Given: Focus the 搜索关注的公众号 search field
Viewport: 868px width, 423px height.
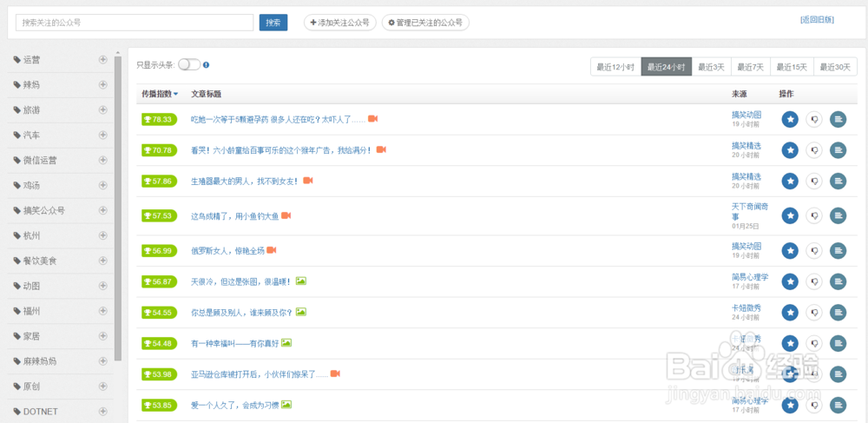Looking at the screenshot, I should pyautogui.click(x=135, y=23).
